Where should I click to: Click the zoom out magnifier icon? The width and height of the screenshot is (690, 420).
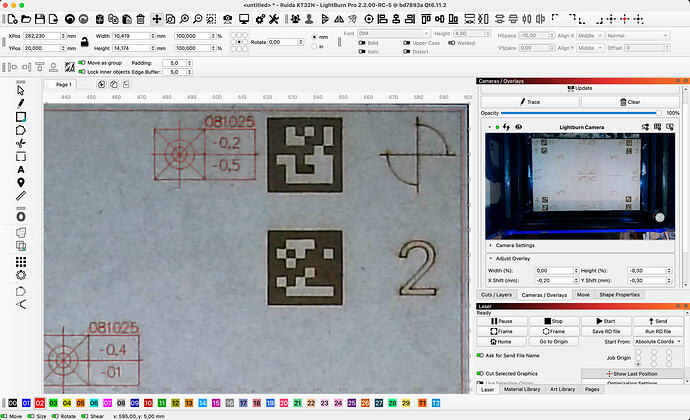point(198,19)
